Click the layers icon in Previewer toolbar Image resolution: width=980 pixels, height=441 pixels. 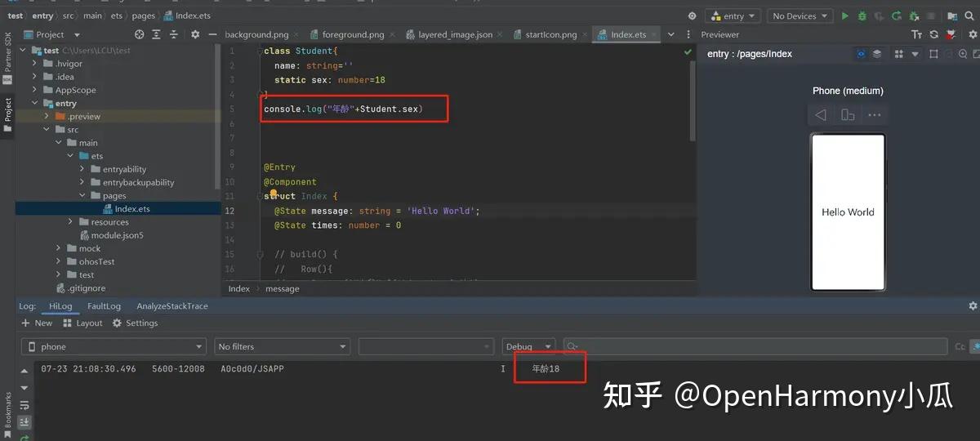tap(877, 54)
